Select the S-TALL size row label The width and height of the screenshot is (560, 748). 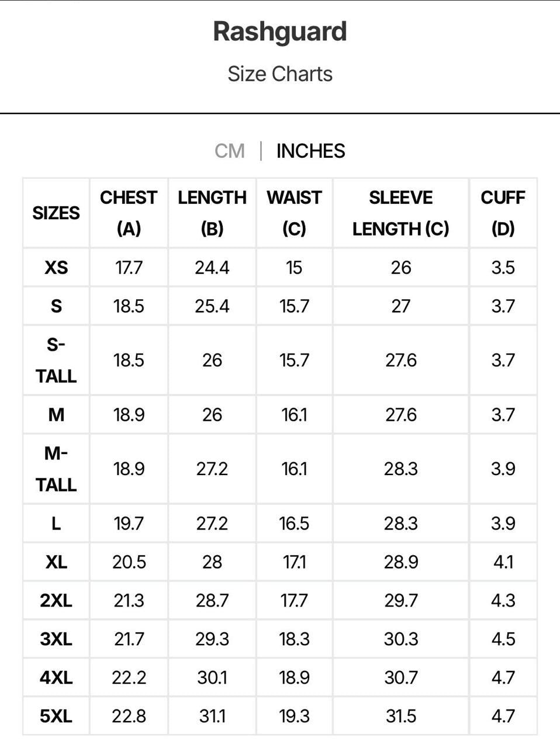coord(56,360)
